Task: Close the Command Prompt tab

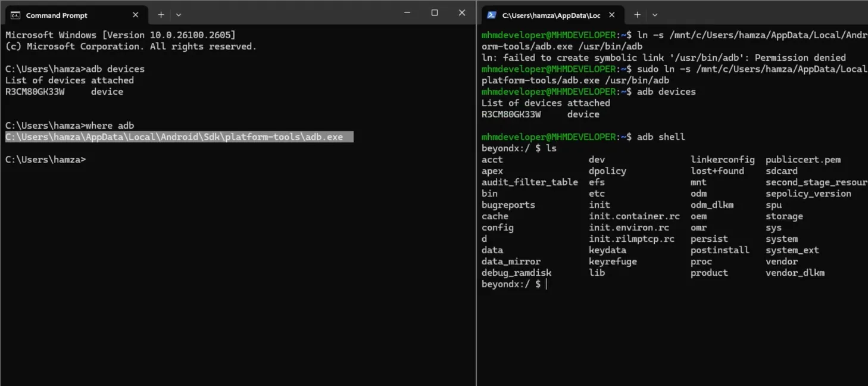Action: coord(136,15)
